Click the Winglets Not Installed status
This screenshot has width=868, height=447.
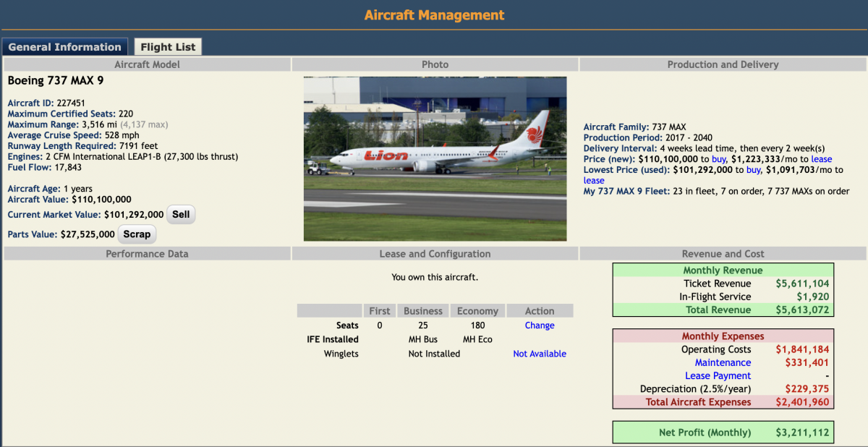point(434,354)
